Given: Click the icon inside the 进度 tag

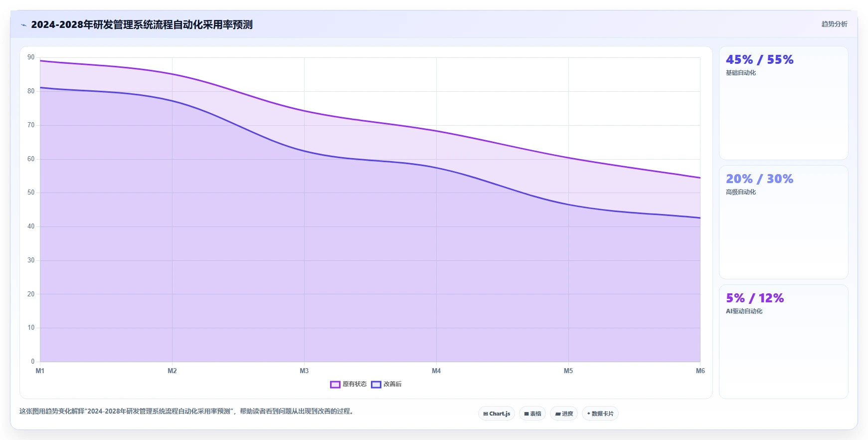Looking at the screenshot, I should tap(558, 414).
